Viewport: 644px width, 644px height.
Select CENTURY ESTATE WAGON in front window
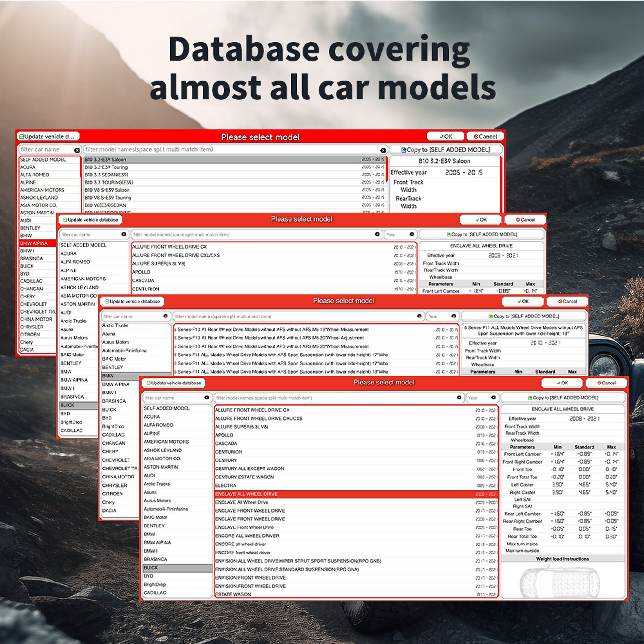[356, 477]
